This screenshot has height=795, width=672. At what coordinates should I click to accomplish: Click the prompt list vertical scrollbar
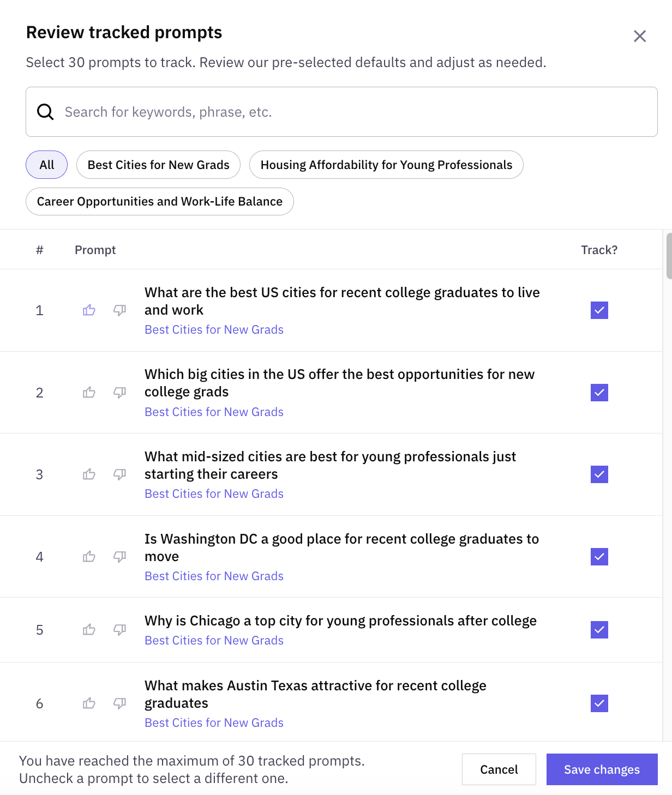669,255
